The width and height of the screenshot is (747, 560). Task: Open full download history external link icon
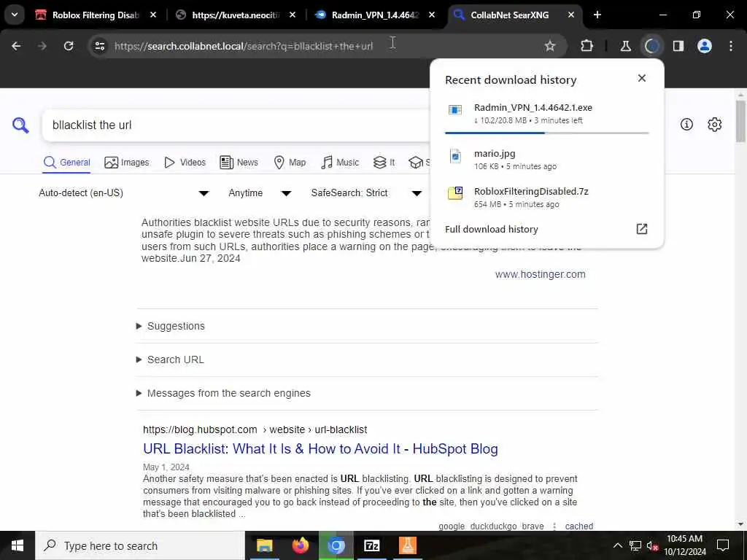coord(642,229)
